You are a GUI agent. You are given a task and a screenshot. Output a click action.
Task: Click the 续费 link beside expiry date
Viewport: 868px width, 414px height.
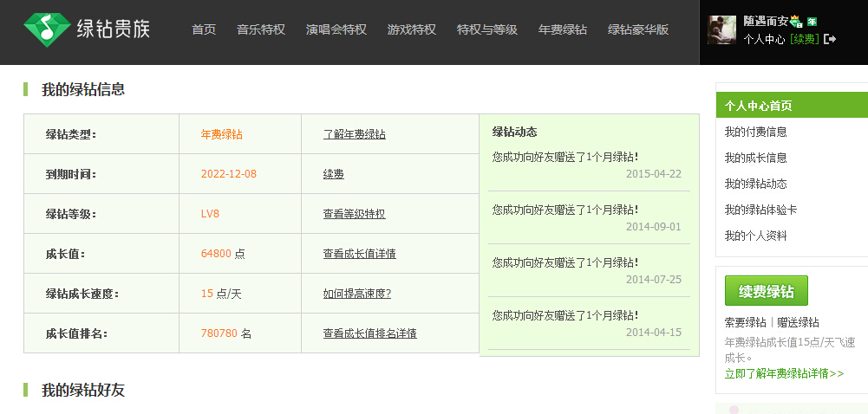coord(333,174)
